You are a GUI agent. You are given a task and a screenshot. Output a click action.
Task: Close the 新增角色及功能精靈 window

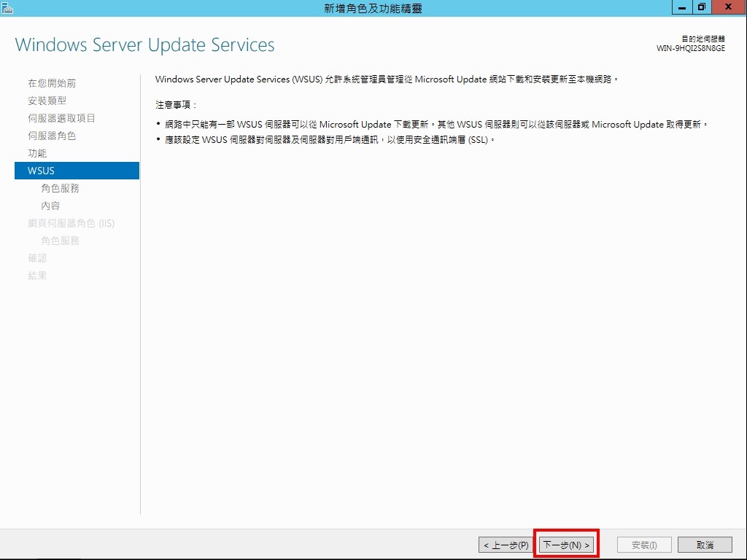pos(729,7)
